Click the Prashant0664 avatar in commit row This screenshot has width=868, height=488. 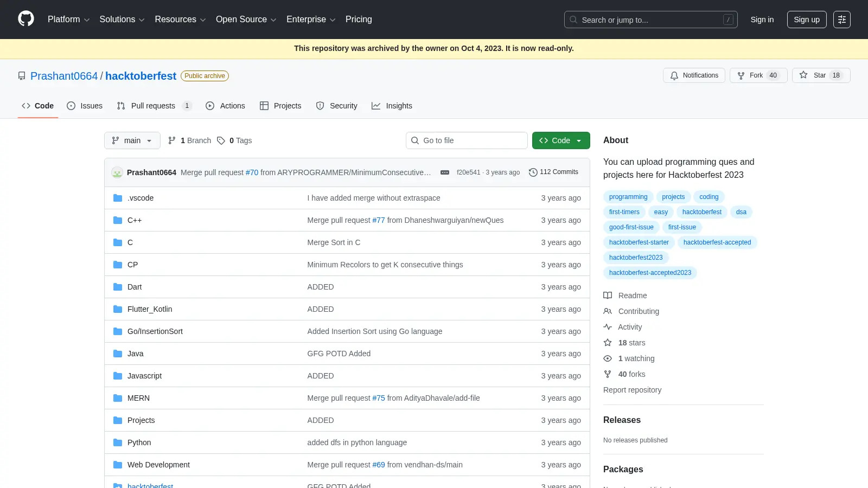point(117,172)
